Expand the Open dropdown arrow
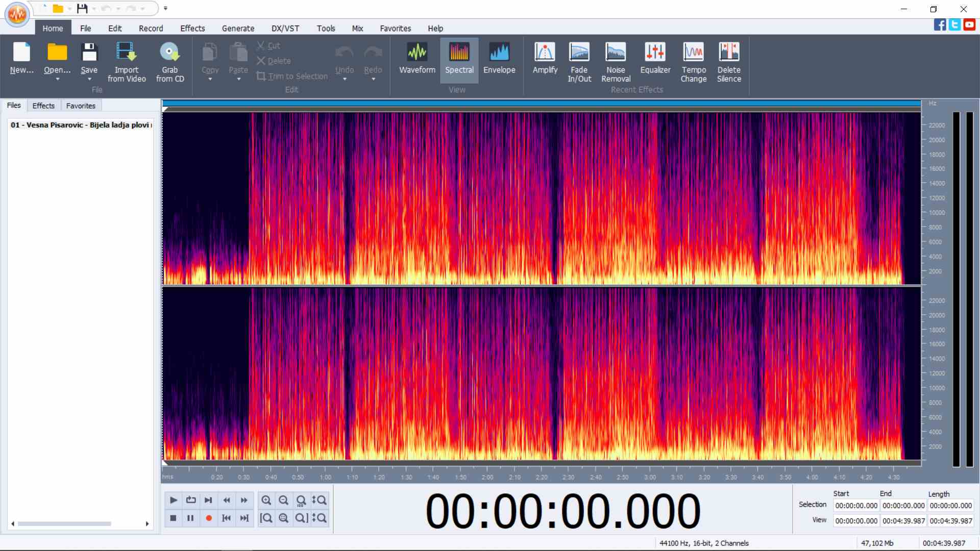Viewport: 980px width, 551px height. tap(57, 80)
